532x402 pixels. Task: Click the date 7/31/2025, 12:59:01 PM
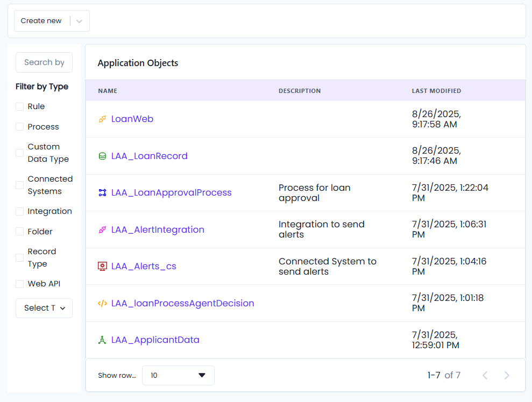436,340
